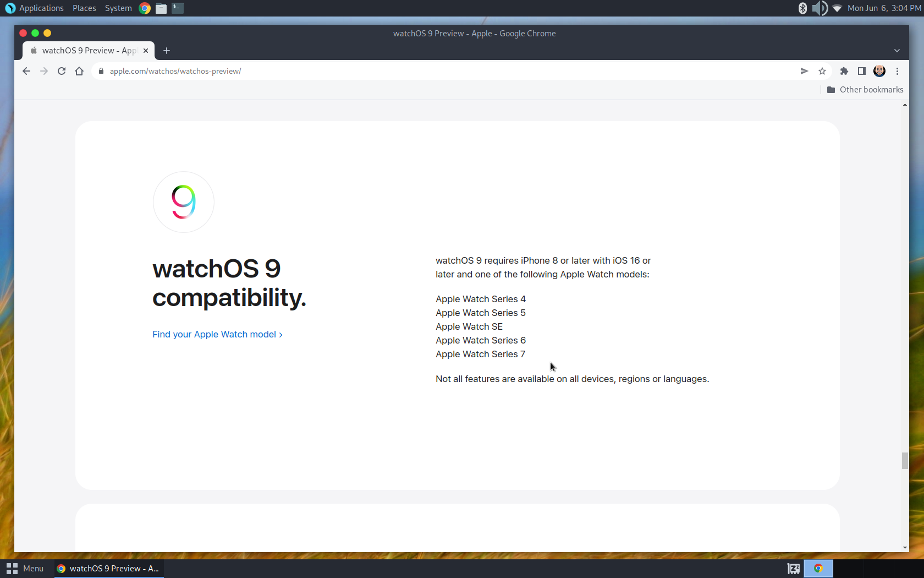
Task: Click the date and time clock
Action: 884,8
